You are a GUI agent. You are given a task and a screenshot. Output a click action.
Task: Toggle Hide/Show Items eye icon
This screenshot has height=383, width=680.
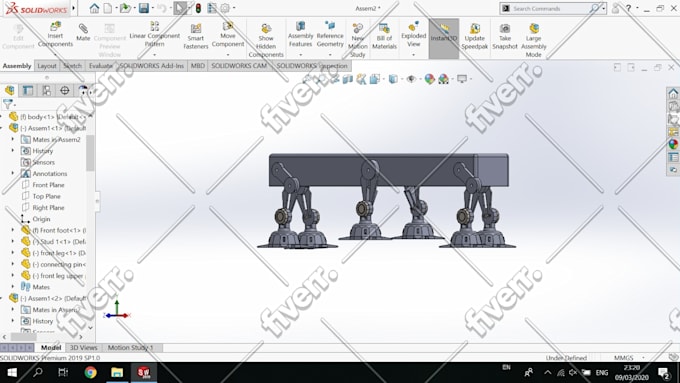pyautogui.click(x=411, y=79)
